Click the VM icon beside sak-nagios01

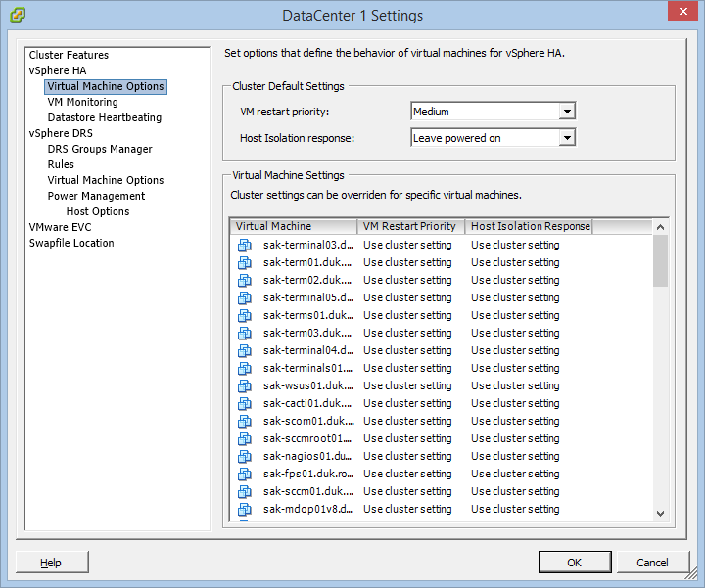coord(244,456)
